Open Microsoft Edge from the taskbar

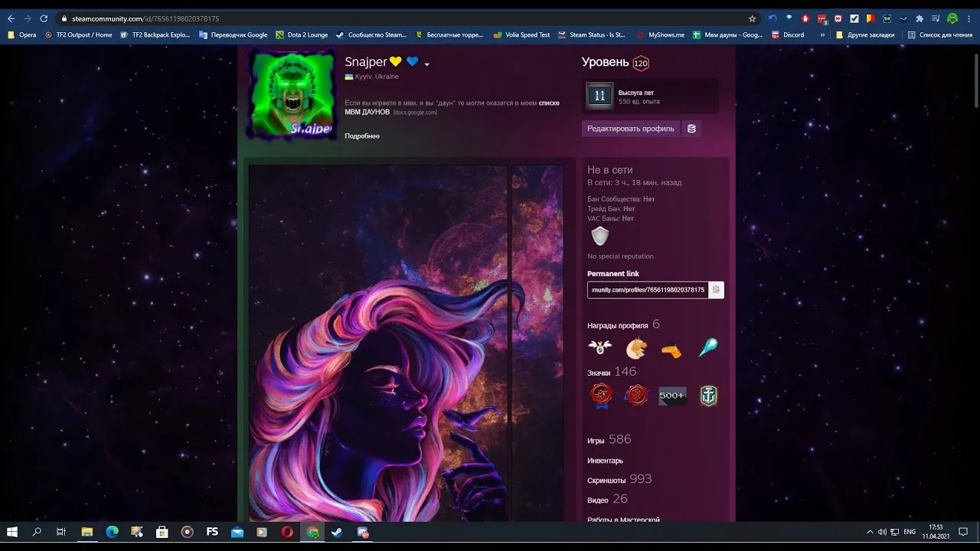(x=112, y=532)
